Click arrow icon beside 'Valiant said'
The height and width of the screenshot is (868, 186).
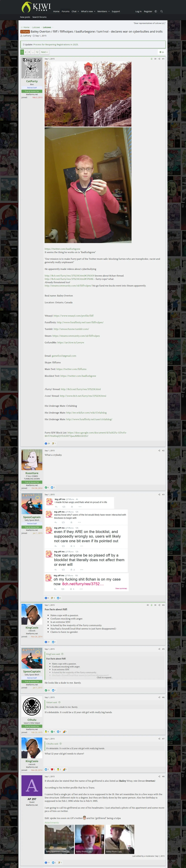59,702
